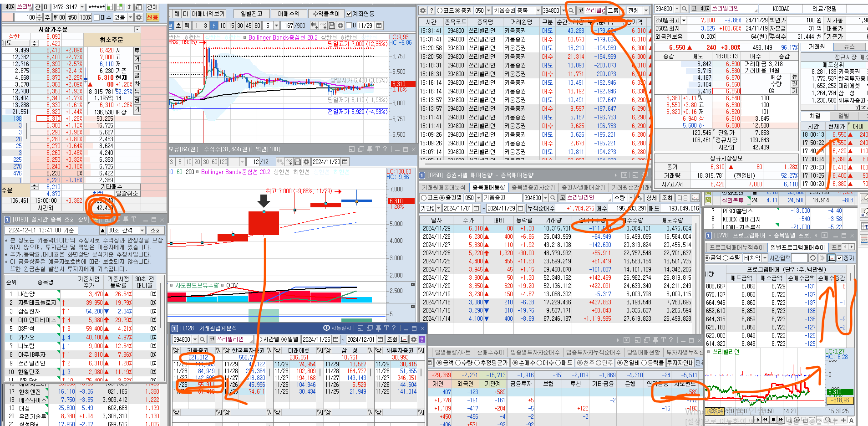
Task: Click quantity stepper beside 100 field
Action: click(40, 17)
